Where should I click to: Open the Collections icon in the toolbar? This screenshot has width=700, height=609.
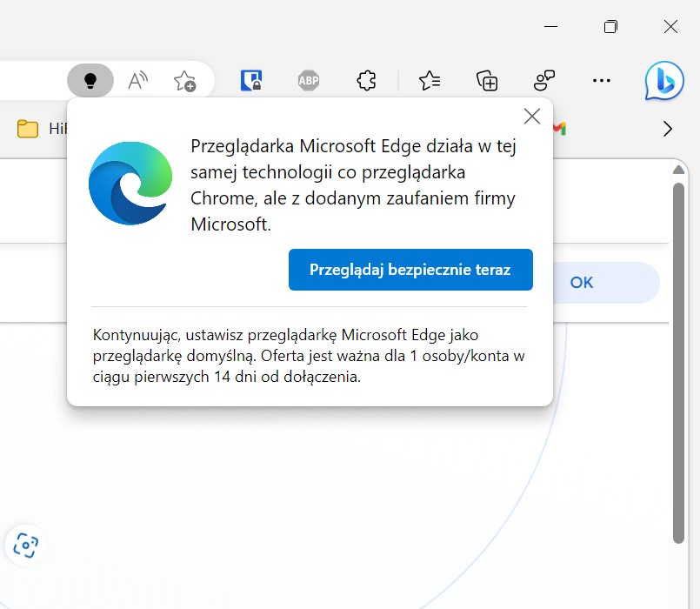[x=487, y=81]
